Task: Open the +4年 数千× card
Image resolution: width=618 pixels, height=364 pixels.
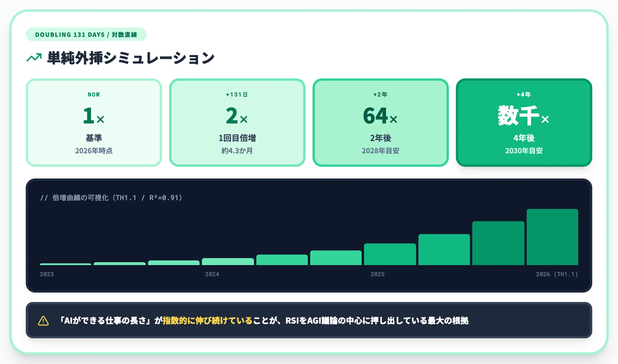Action: [524, 123]
